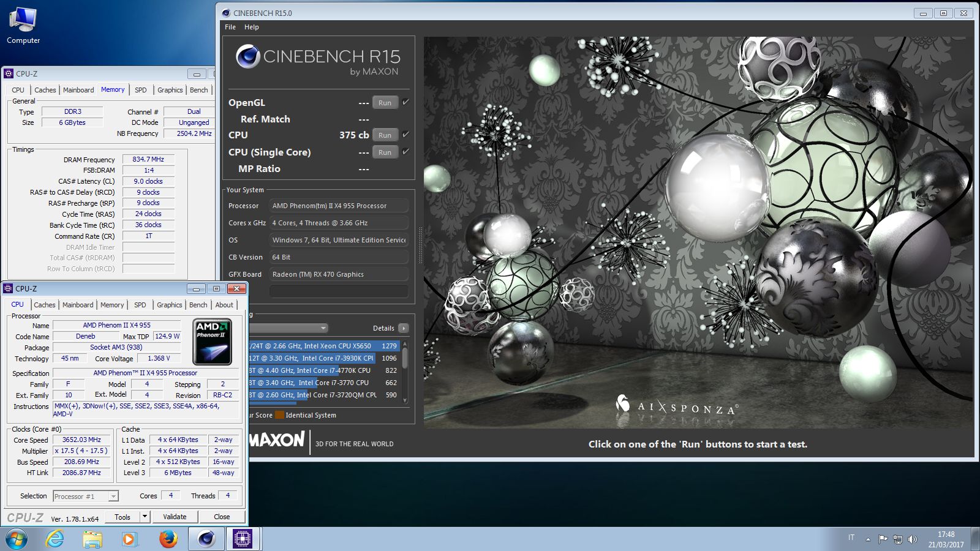Click the Close button in CPU-Z

click(x=222, y=517)
